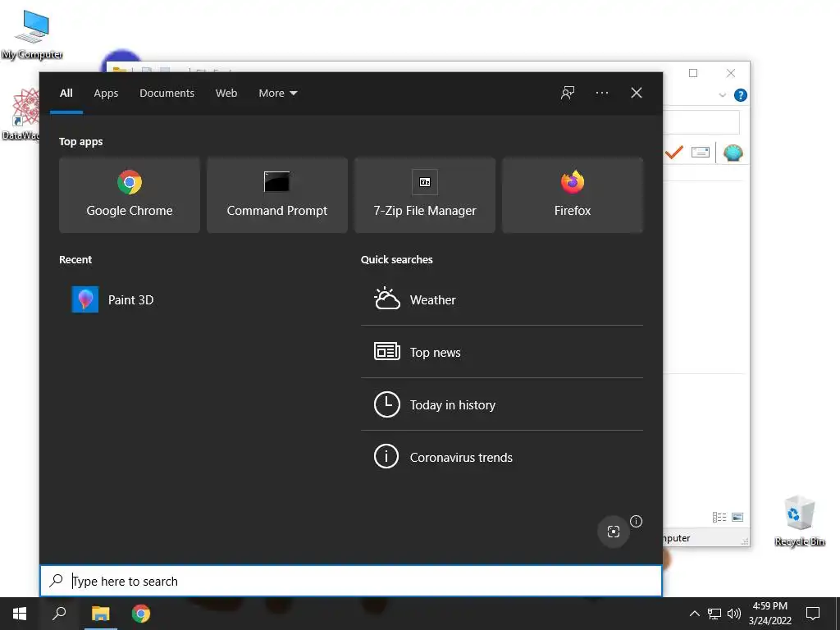This screenshot has height=630, width=840.
Task: Show hidden system tray icons
Action: [x=694, y=614]
